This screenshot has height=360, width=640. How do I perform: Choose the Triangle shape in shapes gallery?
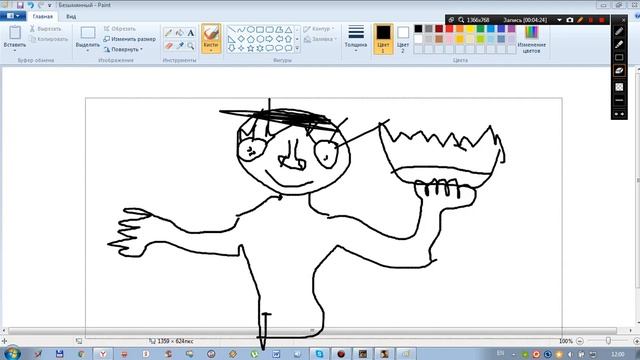(288, 30)
